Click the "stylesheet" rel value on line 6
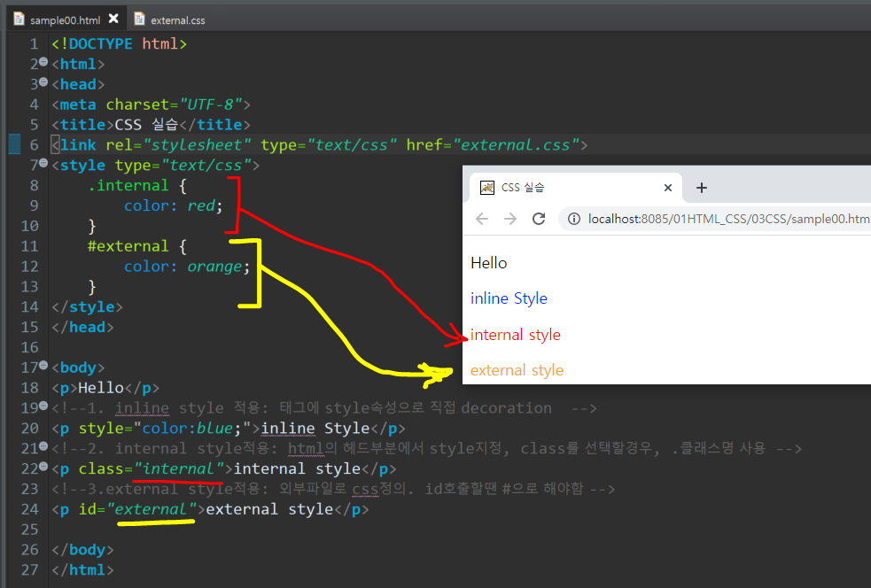 (198, 145)
